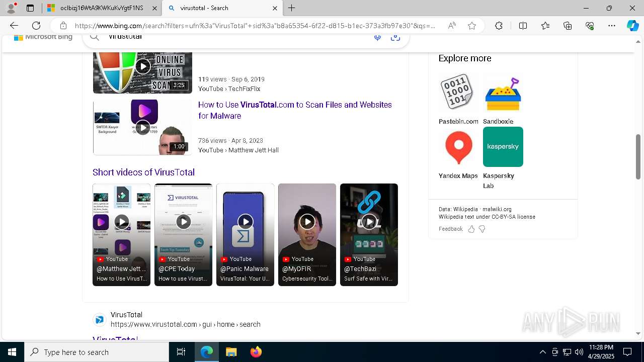Open the Windows Start menu
This screenshot has height=362, width=644.
point(12,352)
